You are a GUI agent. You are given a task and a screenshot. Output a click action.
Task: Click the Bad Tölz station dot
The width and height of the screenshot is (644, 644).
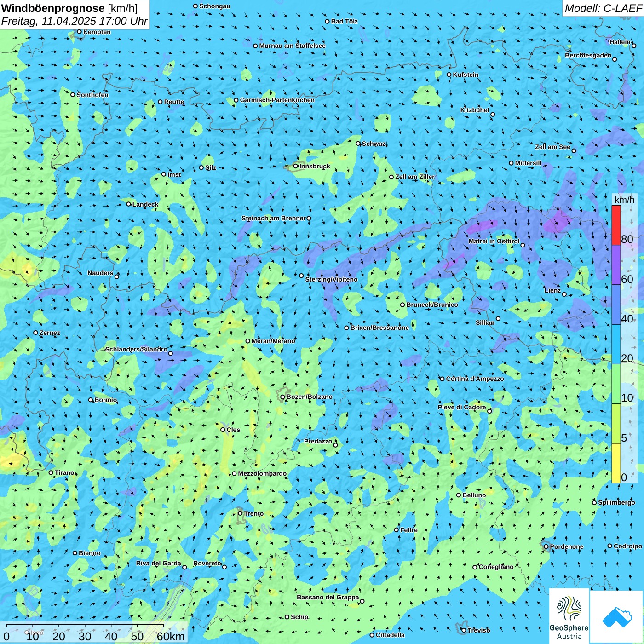(328, 21)
